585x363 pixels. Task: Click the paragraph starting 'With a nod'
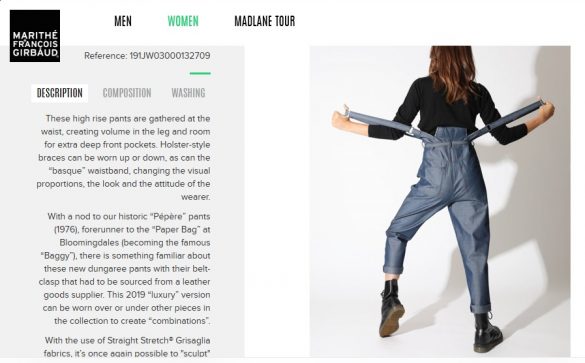125,269
